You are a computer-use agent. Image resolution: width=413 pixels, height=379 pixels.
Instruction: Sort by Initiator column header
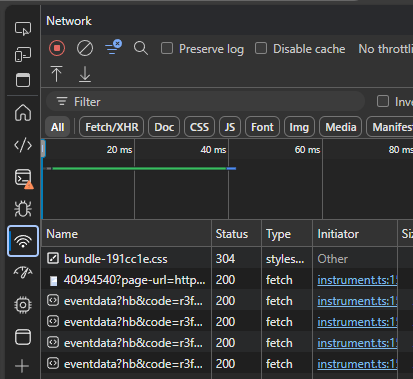click(x=355, y=234)
